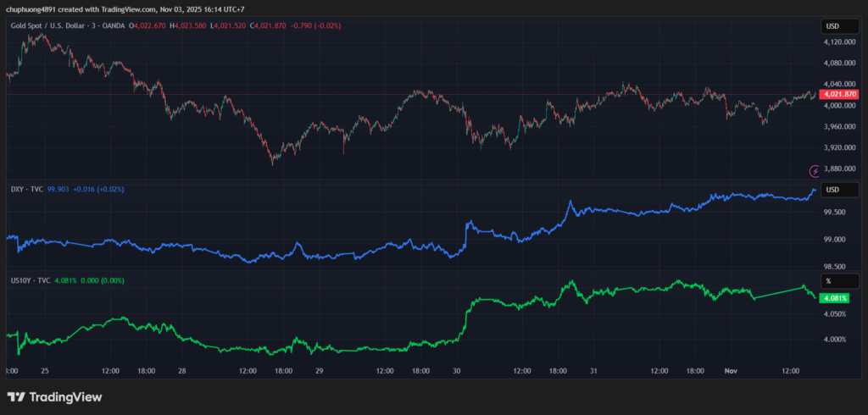Viewport: 868px width, 415px height.
Task: Click the Gold Spot / U.S. Dollar symbol title
Action: tap(67, 25)
